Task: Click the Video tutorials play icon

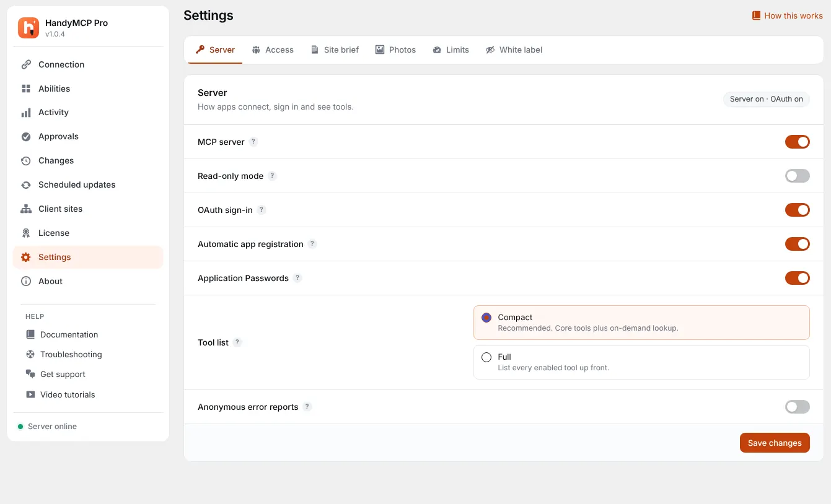Action: 30,395
